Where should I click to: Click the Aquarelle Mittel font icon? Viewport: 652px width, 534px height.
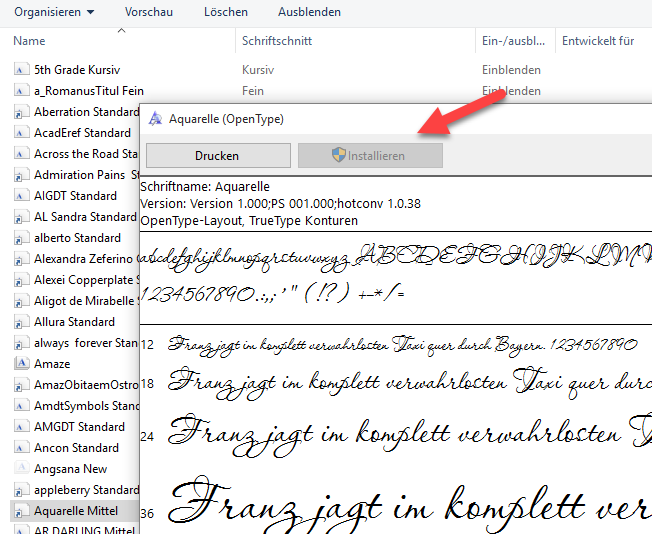(21, 511)
